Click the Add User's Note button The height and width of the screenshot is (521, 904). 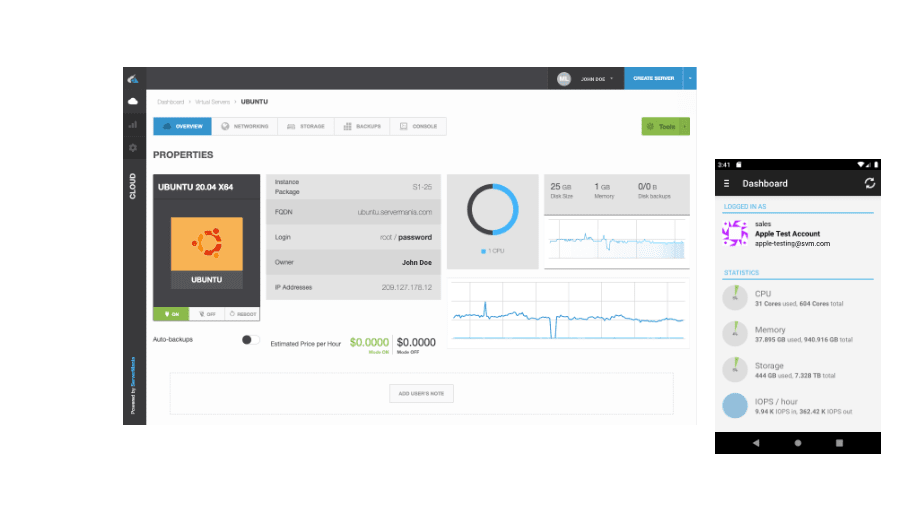point(421,393)
